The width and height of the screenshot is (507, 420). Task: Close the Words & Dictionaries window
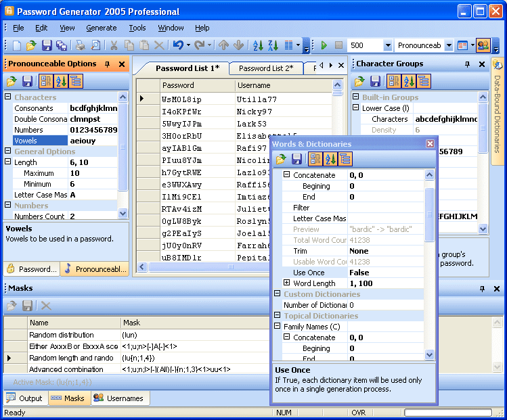(430, 144)
